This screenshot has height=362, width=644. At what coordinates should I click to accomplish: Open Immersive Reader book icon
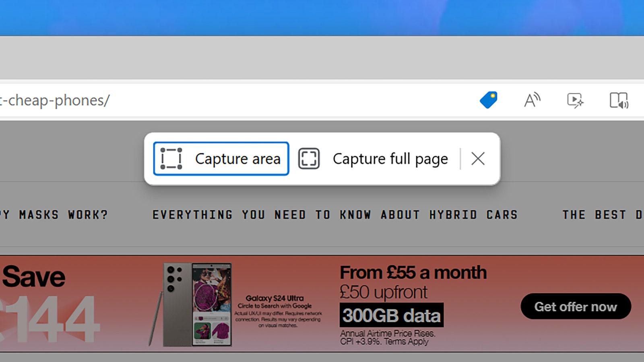(x=619, y=101)
